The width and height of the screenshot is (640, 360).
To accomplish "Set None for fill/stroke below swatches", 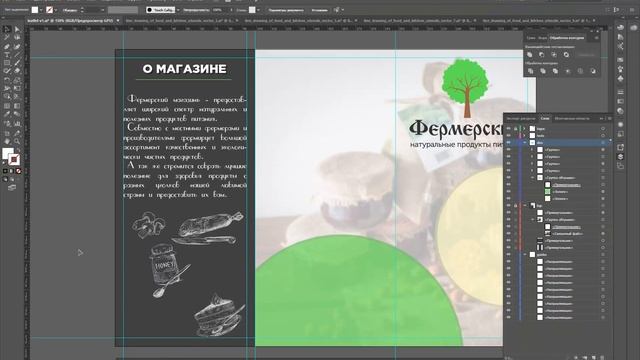I will tap(18, 171).
